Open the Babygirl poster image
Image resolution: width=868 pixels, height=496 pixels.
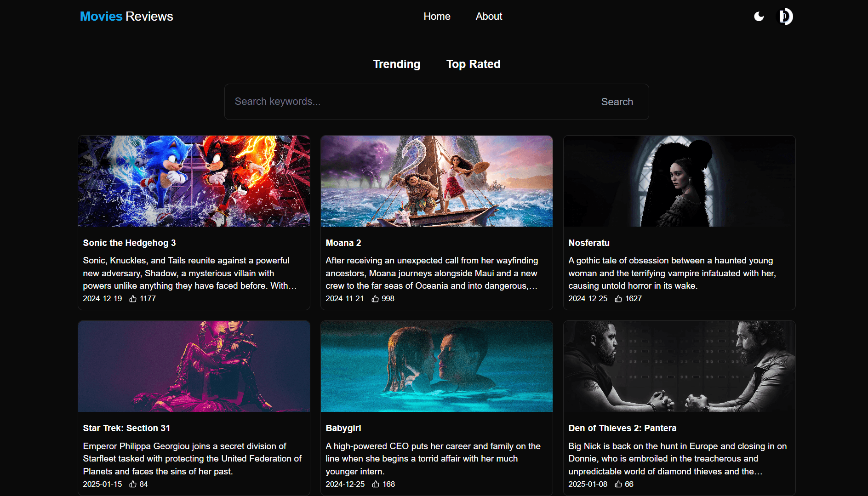[x=437, y=366]
